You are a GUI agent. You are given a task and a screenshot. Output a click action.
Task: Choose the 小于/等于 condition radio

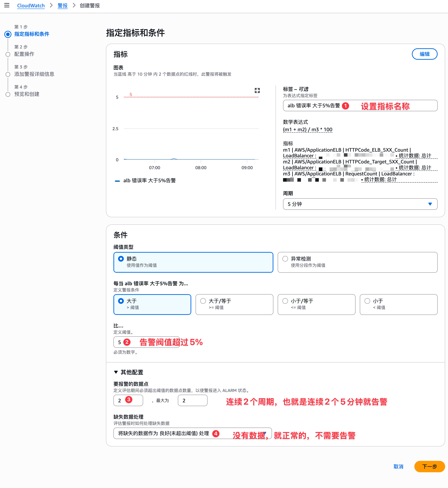[285, 301]
